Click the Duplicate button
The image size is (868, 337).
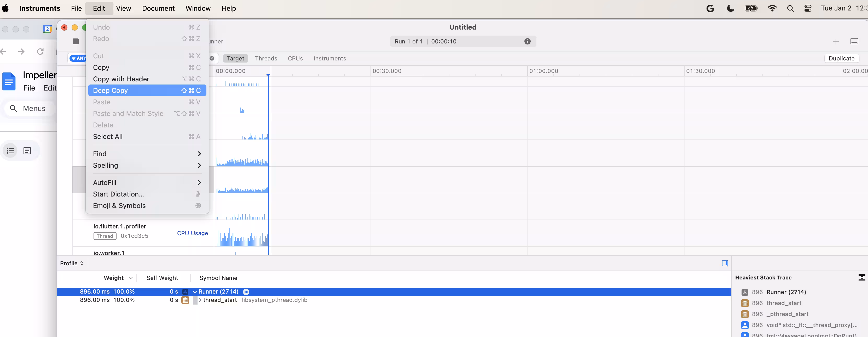pyautogui.click(x=841, y=58)
